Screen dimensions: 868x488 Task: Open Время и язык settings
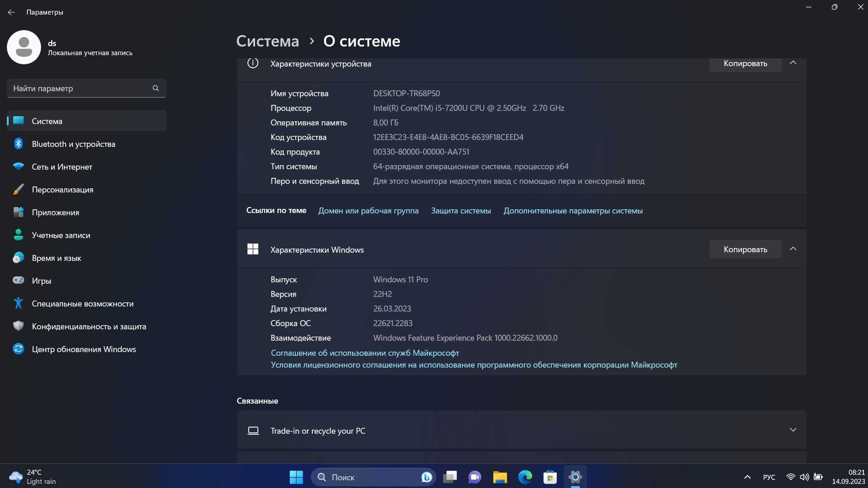[x=87, y=258]
